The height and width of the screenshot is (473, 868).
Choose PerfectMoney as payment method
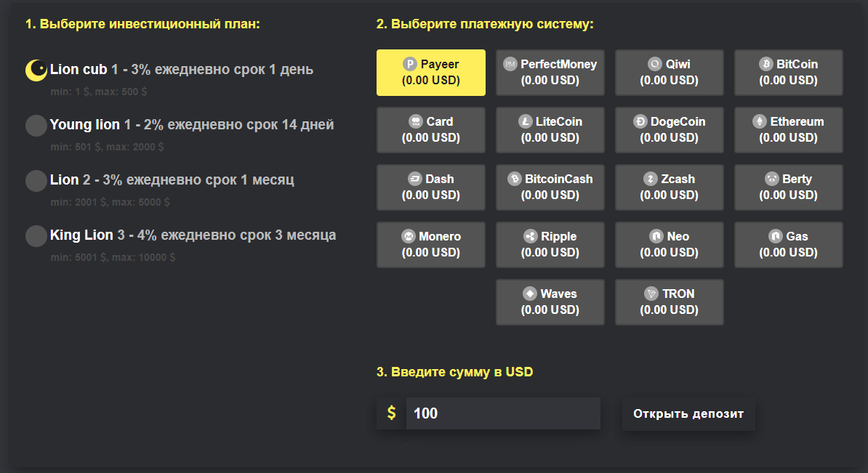click(x=550, y=73)
